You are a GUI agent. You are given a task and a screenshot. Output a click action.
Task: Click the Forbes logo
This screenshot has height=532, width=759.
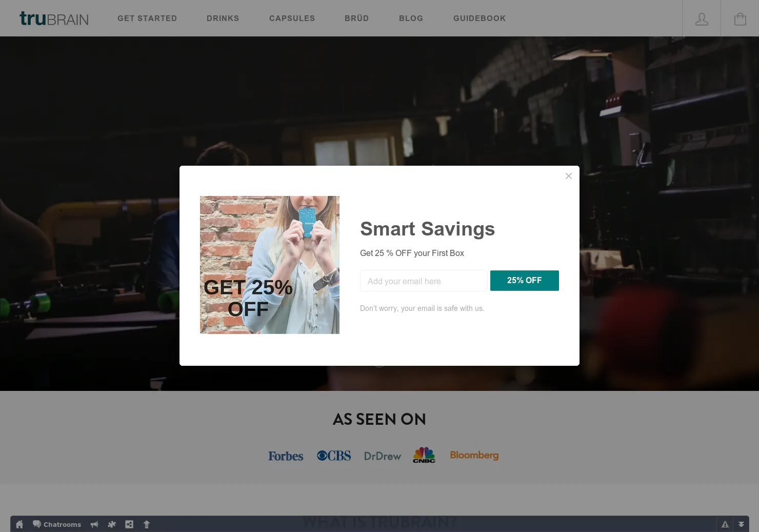tap(286, 456)
